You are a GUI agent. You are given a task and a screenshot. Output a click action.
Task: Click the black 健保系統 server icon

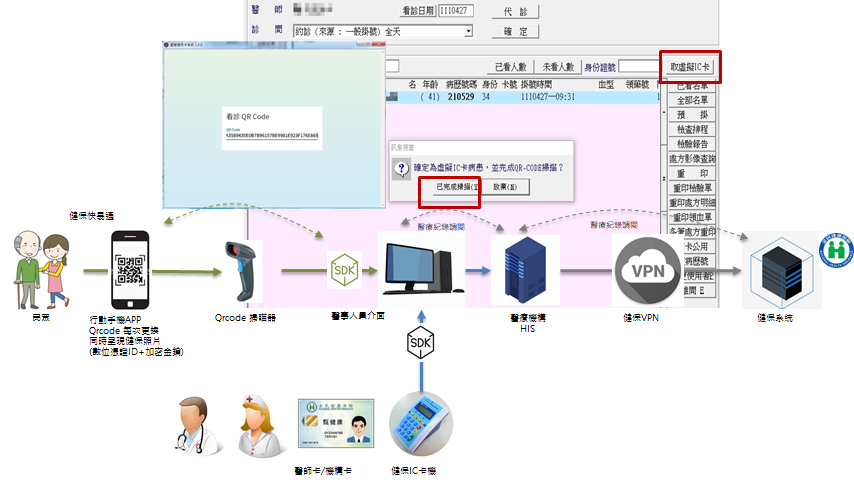(782, 271)
